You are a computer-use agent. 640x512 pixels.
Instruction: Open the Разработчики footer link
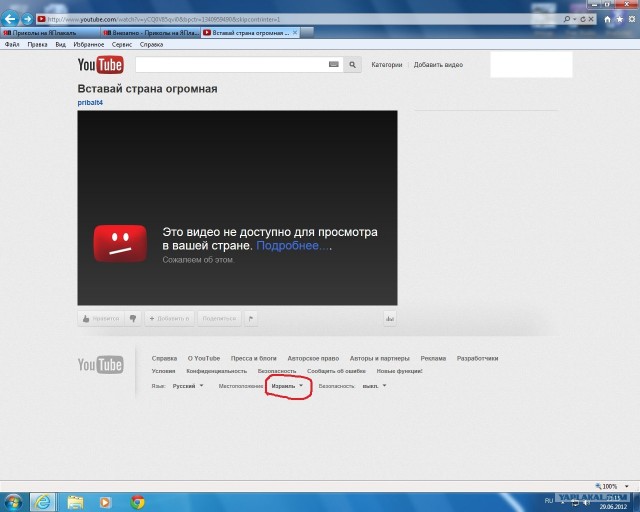pos(477,358)
